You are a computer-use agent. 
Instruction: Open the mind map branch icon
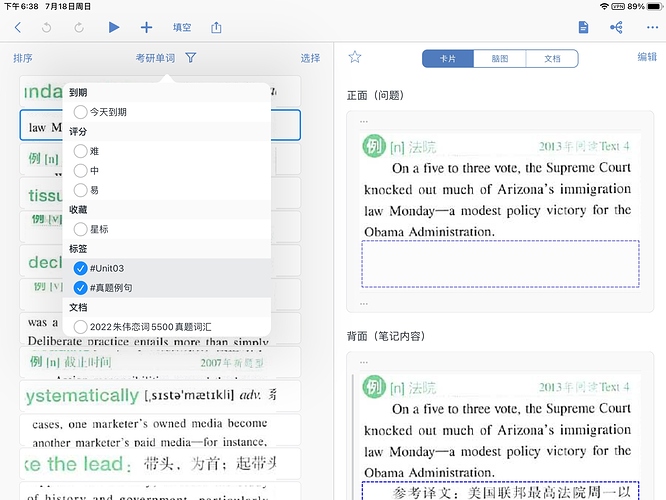(x=616, y=27)
